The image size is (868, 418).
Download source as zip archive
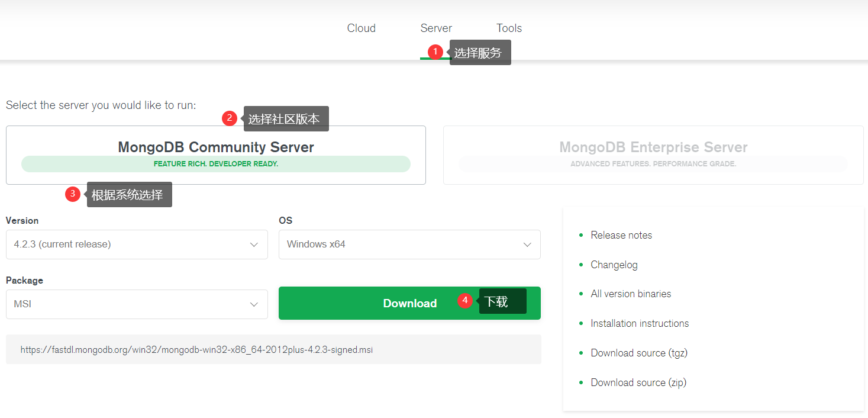[x=638, y=382]
